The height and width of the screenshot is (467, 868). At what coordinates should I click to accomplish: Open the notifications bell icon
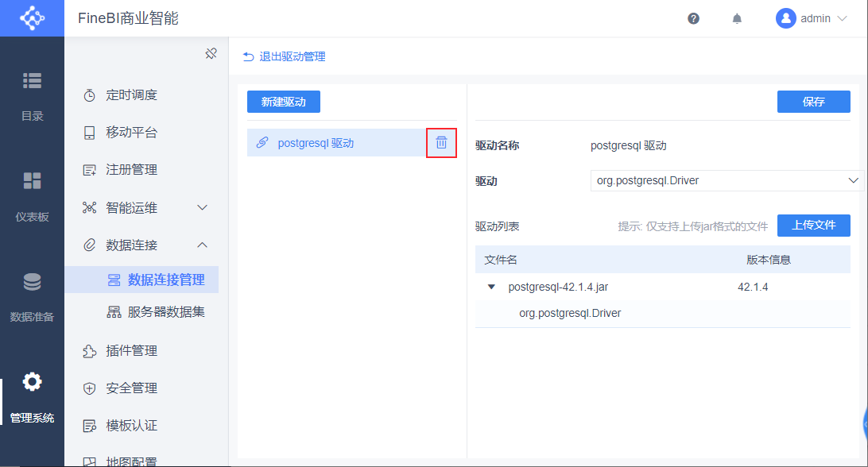(x=737, y=18)
